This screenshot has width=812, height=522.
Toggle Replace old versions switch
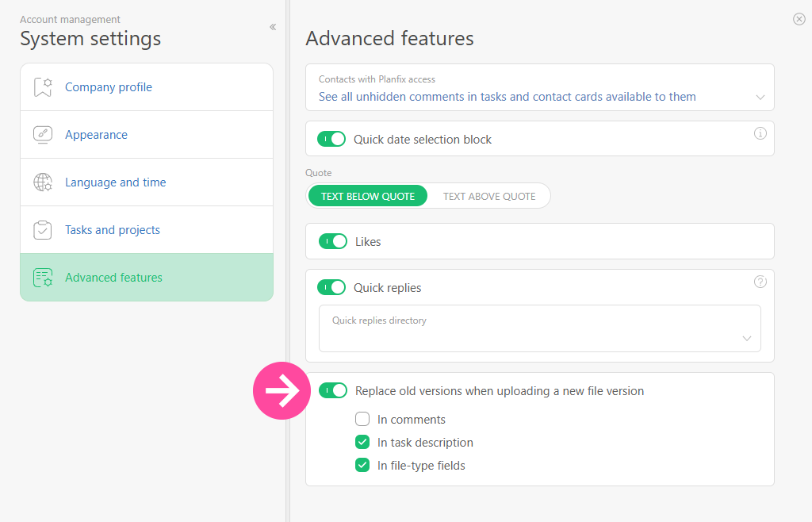333,390
